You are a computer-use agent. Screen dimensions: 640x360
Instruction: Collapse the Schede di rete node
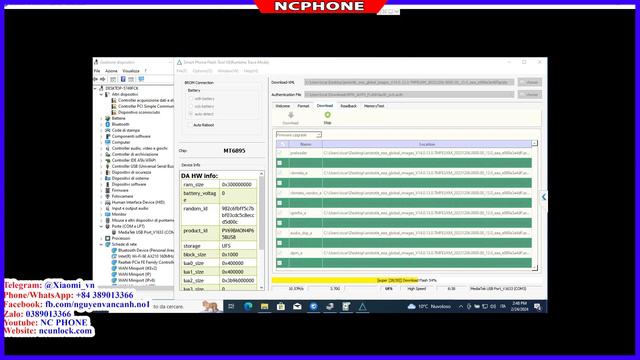(x=101, y=244)
